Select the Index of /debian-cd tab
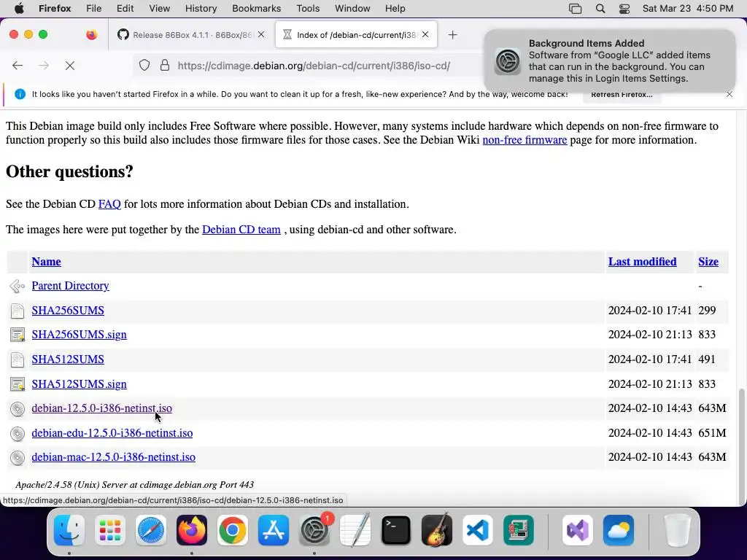The height and width of the screenshot is (560, 747). 356,35
